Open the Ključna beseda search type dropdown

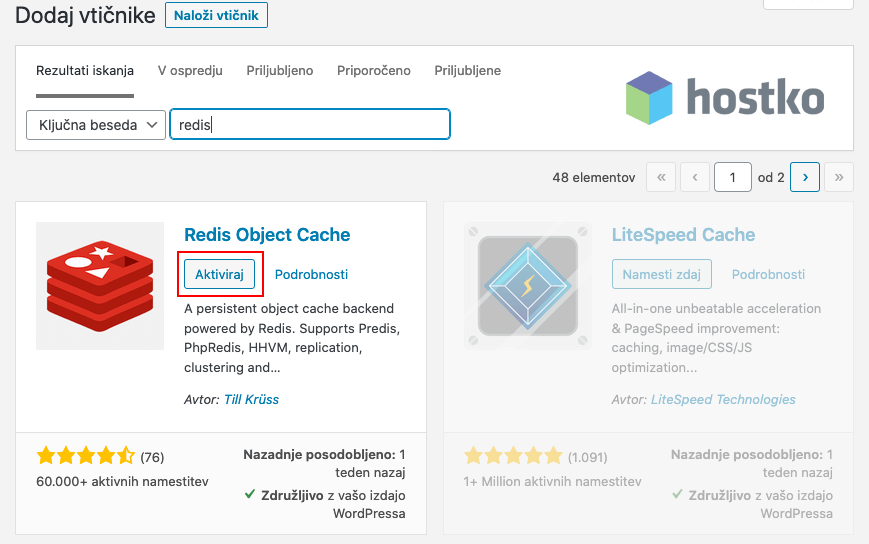[x=96, y=125]
